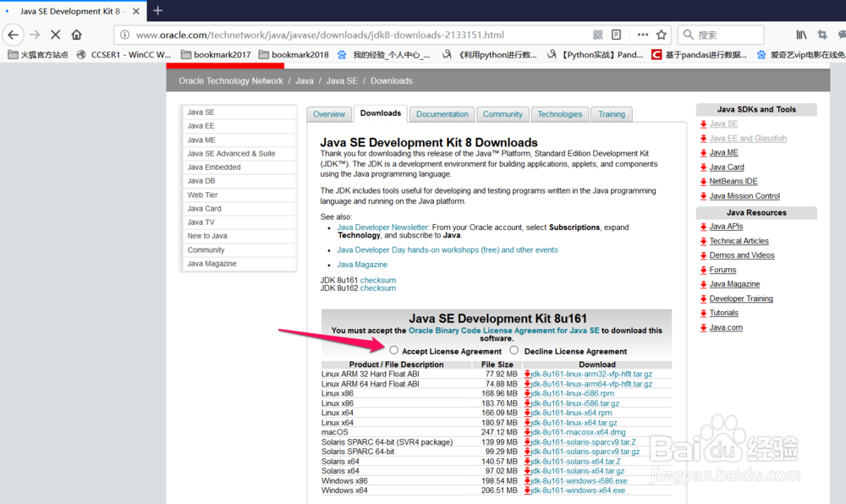Close the Java SE Development Kit tab

pos(136,11)
